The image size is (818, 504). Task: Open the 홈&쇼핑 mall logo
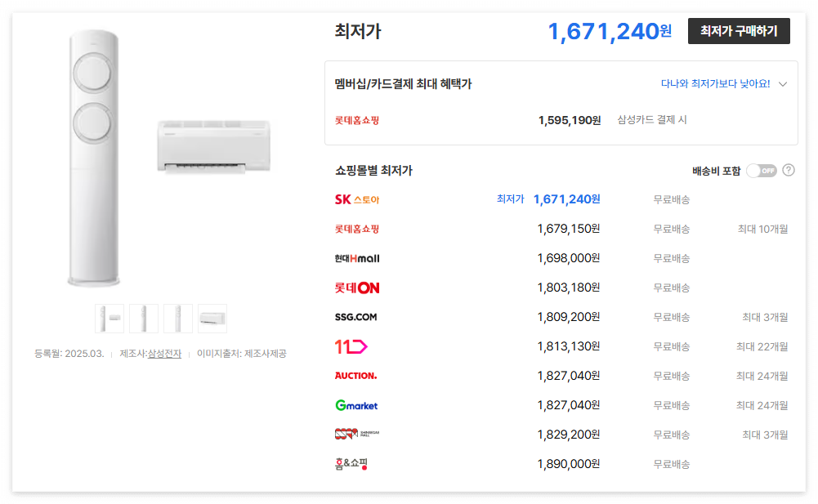[351, 463]
